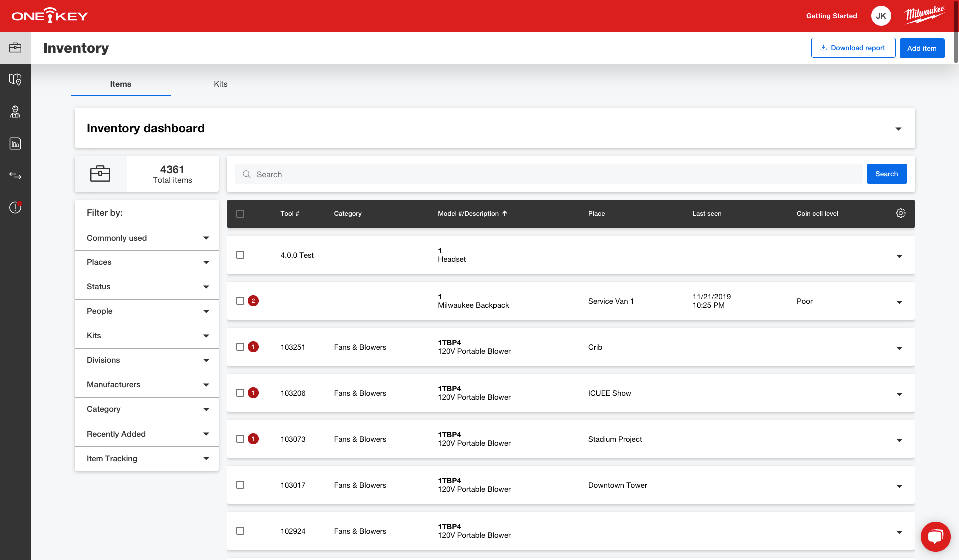Screen dimensions: 959x560
Task: Open the Places map icon in sidebar
Action: (15, 80)
